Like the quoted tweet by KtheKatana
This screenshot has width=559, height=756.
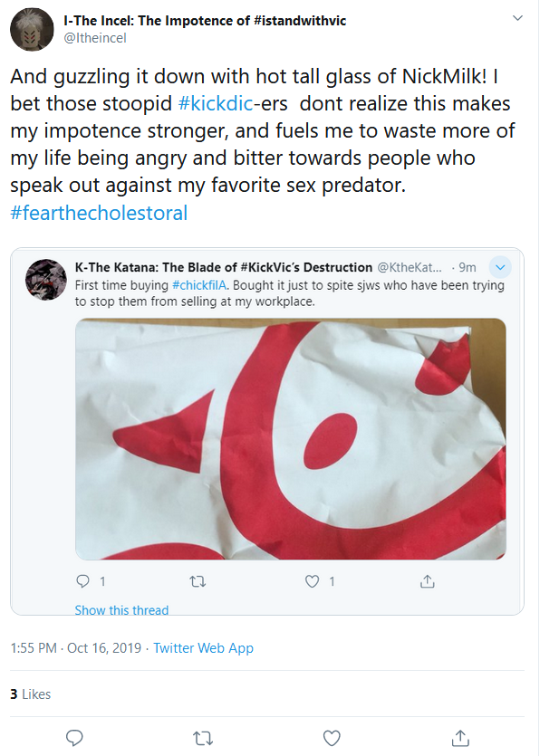(312, 581)
